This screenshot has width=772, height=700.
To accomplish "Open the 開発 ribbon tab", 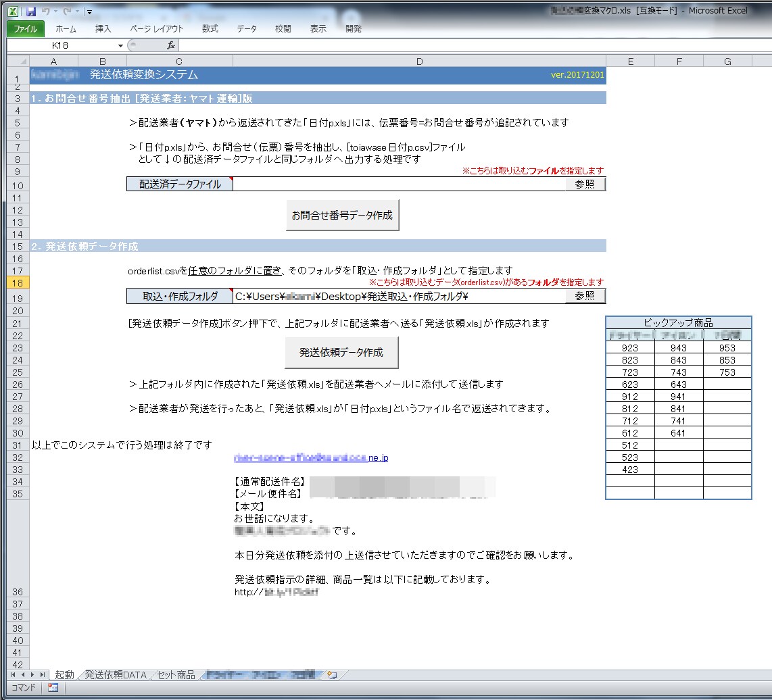I will 354,29.
